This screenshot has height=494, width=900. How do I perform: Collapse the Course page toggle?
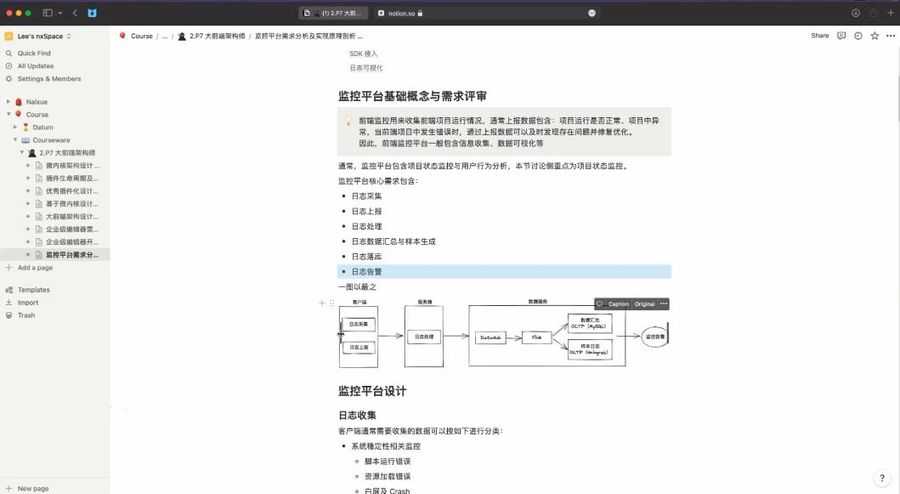coord(9,114)
